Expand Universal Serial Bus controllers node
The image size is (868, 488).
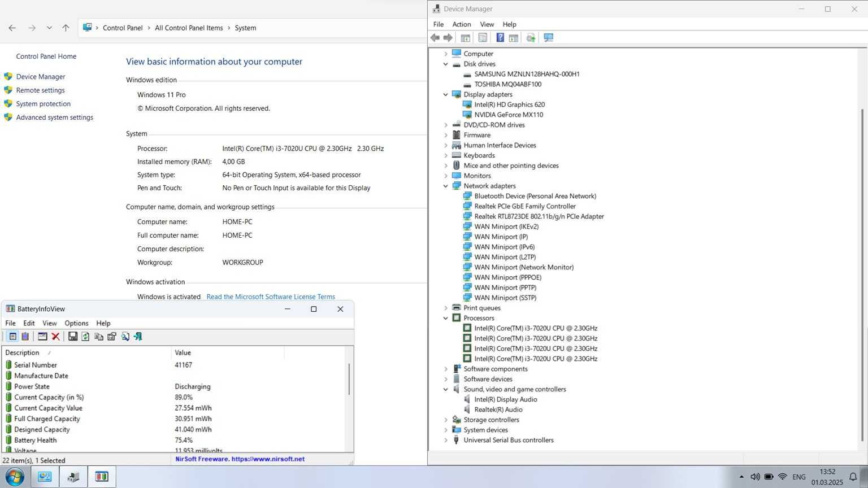[446, 440]
